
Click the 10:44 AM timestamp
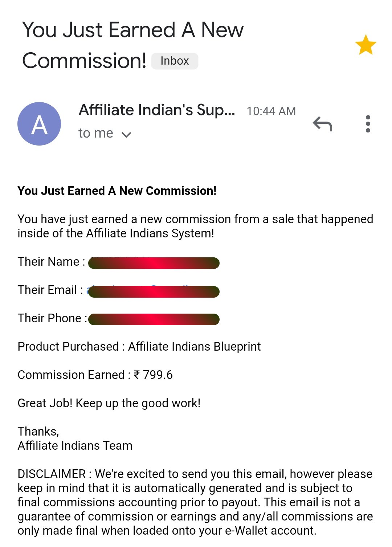pyautogui.click(x=271, y=111)
